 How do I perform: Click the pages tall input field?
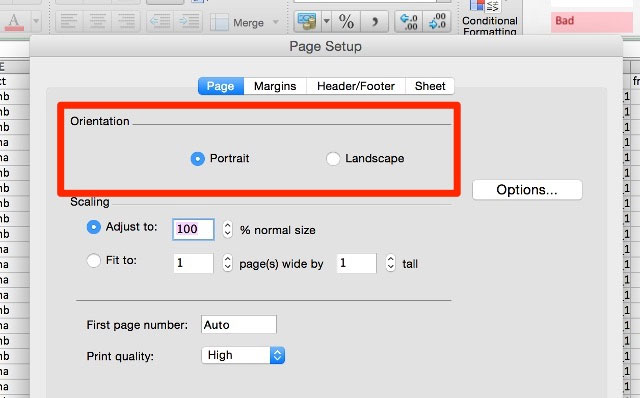[x=356, y=263]
